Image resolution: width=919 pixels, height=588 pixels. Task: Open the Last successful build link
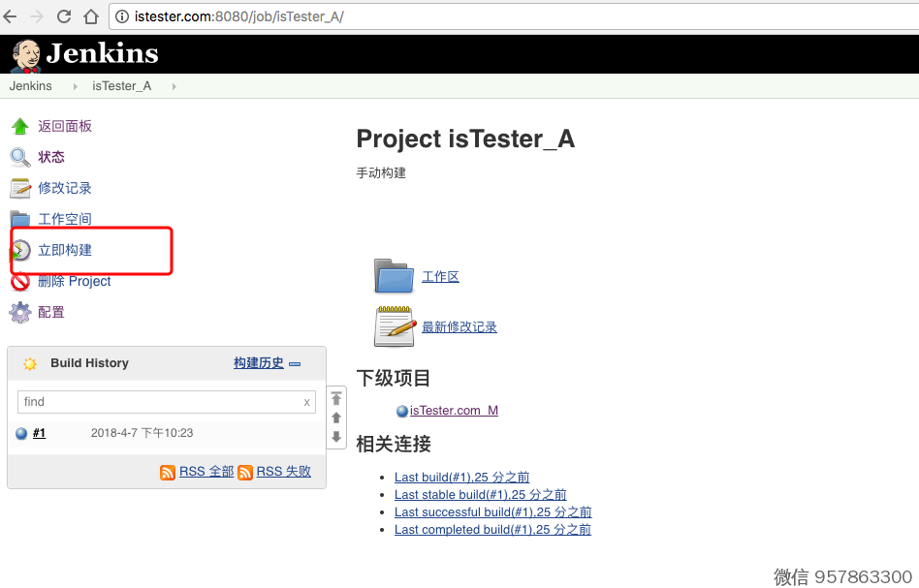pos(492,512)
